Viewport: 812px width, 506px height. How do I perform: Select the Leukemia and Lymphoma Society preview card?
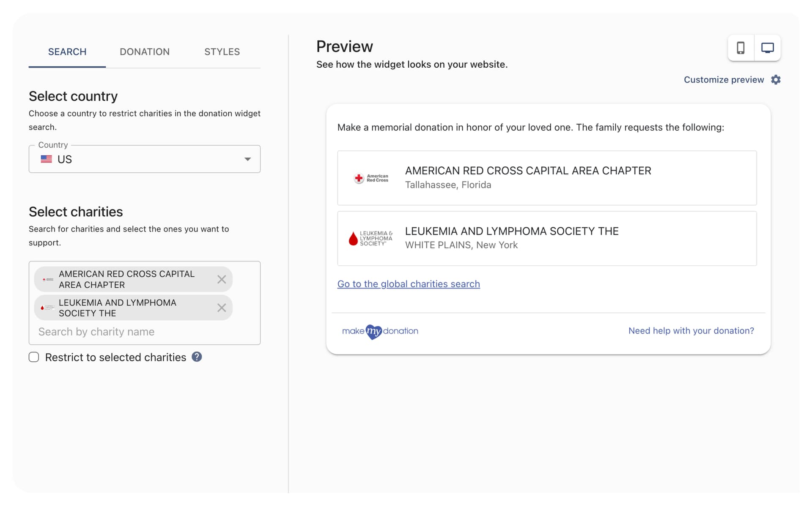point(546,238)
